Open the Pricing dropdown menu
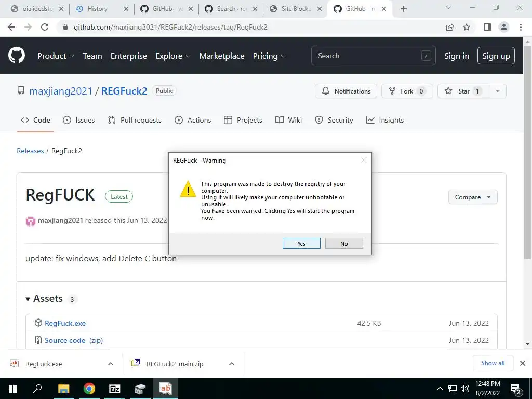The width and height of the screenshot is (532, 399). coord(270,56)
